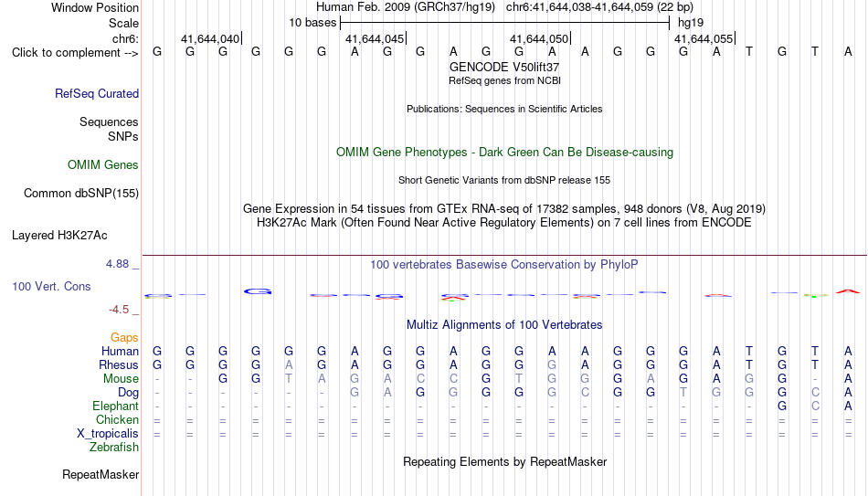The image size is (868, 496).
Task: Click 'Short Genetic Variants from dbSNP release 155'
Action: tap(504, 181)
